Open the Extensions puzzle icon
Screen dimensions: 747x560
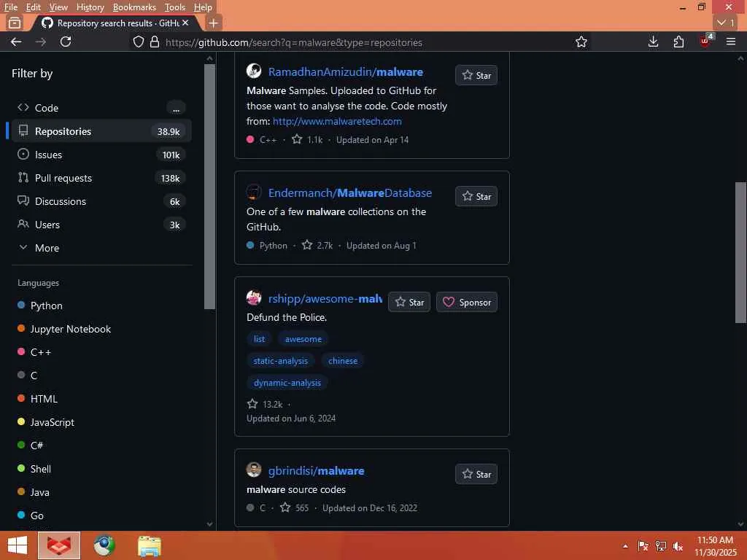pyautogui.click(x=678, y=42)
